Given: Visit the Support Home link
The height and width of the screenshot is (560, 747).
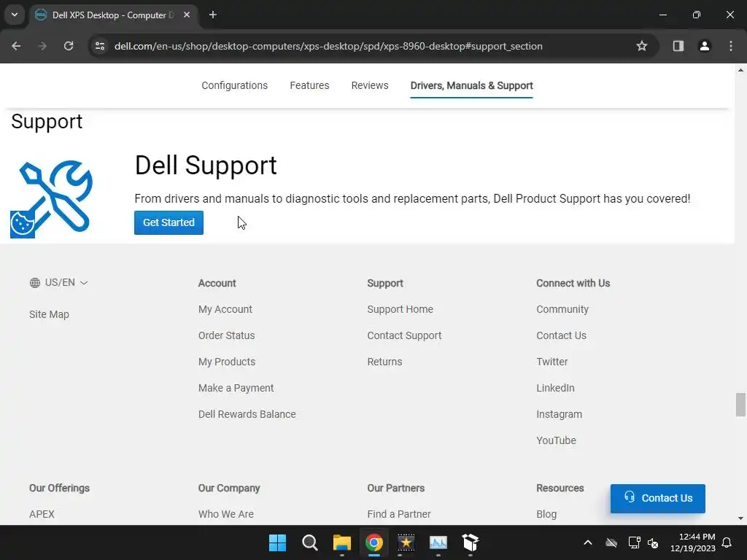Looking at the screenshot, I should click(400, 309).
